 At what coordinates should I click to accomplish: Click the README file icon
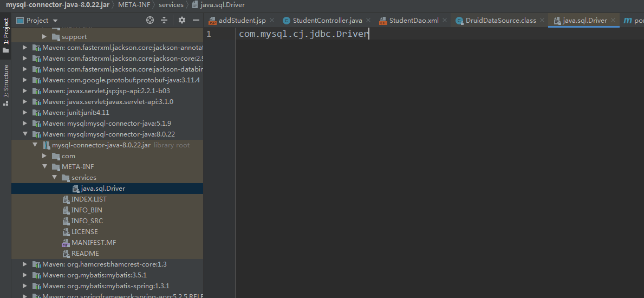coord(66,254)
